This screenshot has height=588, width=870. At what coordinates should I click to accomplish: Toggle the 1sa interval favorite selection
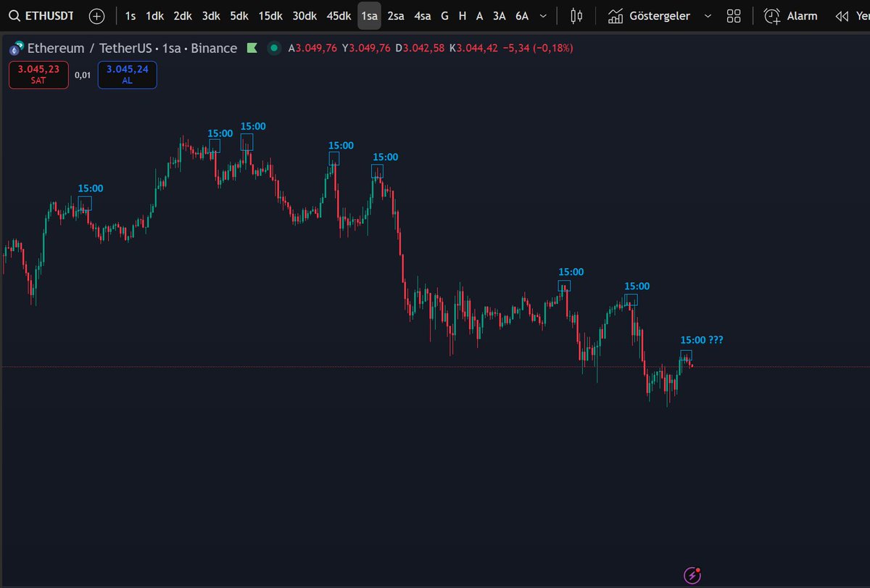(x=369, y=15)
